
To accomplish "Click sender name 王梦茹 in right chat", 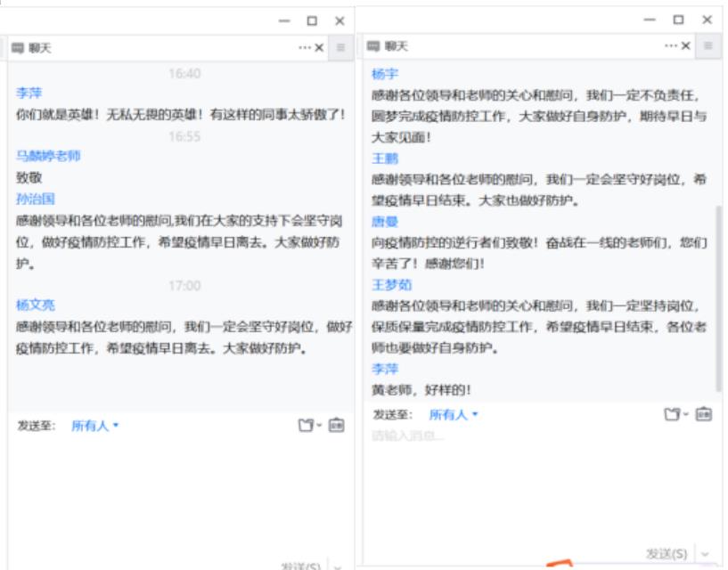I will click(391, 285).
